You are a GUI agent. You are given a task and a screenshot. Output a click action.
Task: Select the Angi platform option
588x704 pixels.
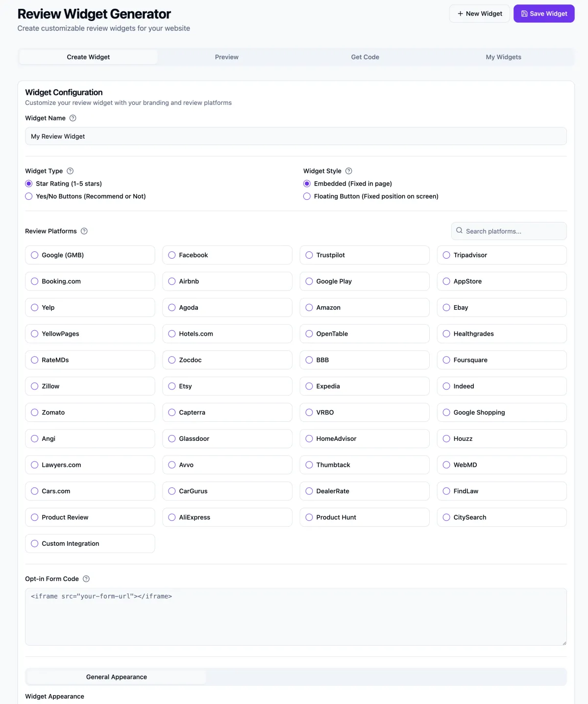pos(90,438)
